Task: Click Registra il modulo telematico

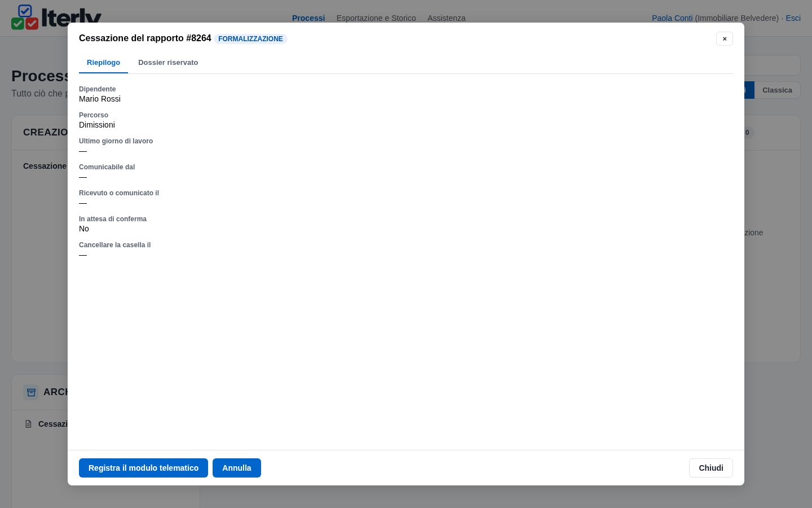Action: [143, 468]
